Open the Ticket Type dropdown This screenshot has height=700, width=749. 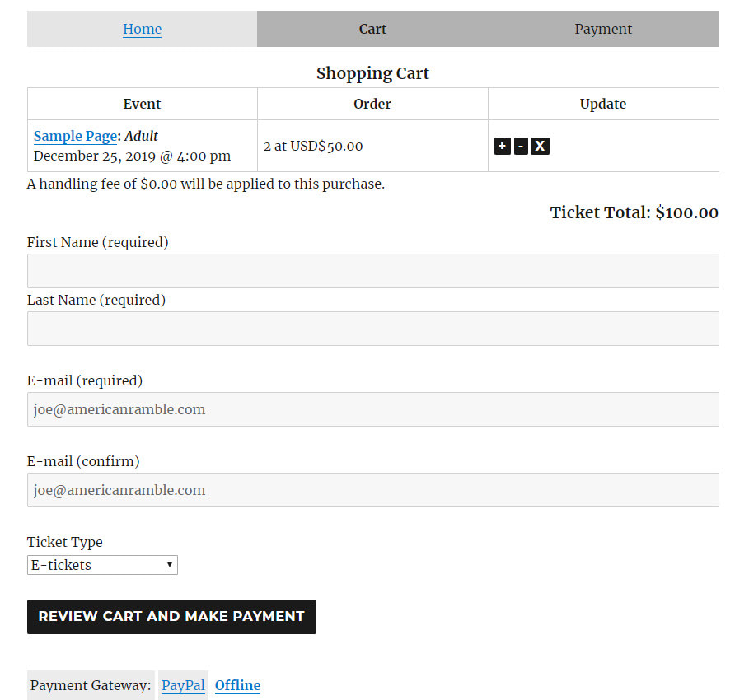102,565
